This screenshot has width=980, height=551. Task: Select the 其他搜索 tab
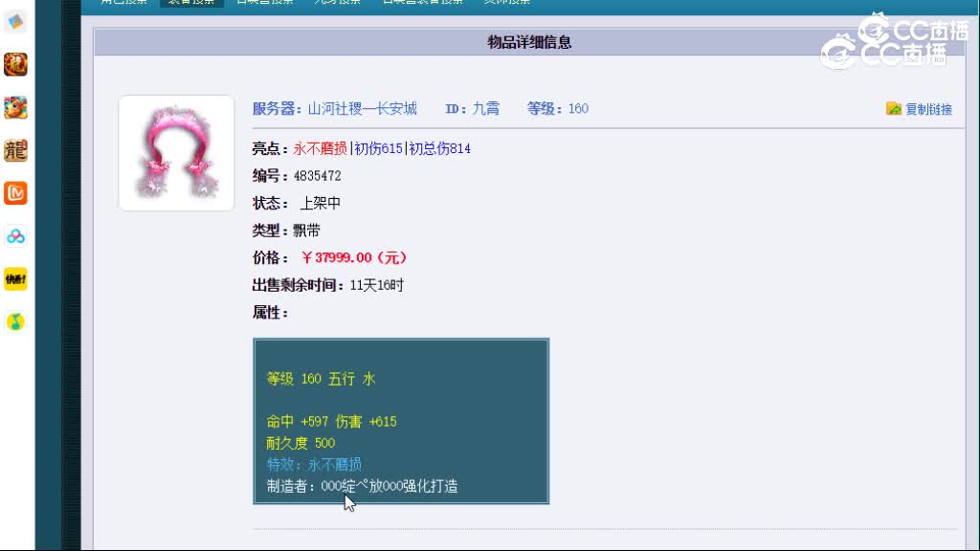tap(506, 2)
